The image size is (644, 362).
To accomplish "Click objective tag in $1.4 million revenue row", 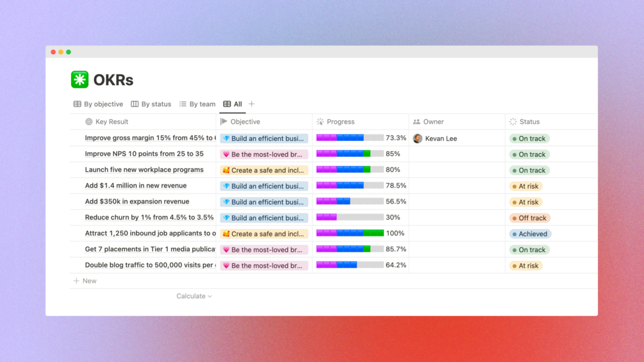I will tap(264, 186).
